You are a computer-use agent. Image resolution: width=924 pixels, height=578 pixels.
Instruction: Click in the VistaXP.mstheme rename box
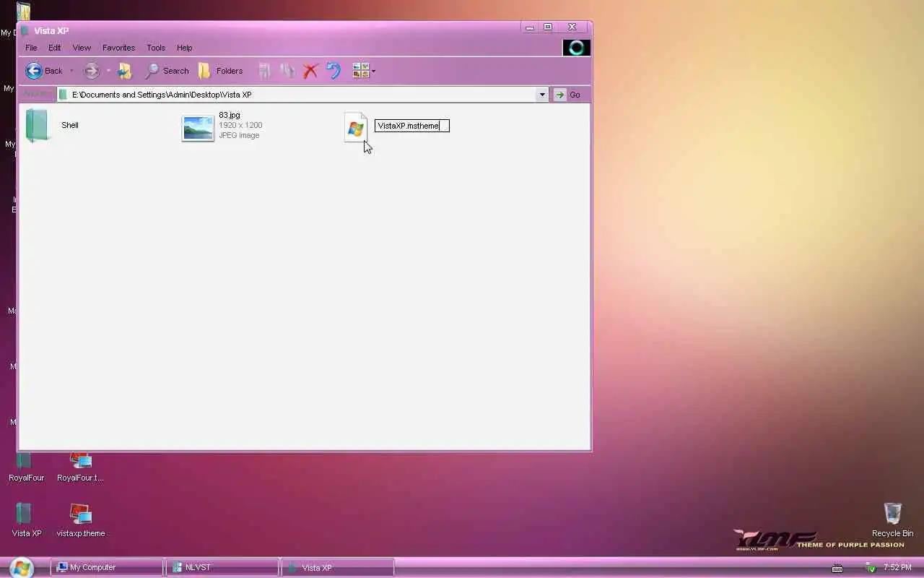[411, 126]
